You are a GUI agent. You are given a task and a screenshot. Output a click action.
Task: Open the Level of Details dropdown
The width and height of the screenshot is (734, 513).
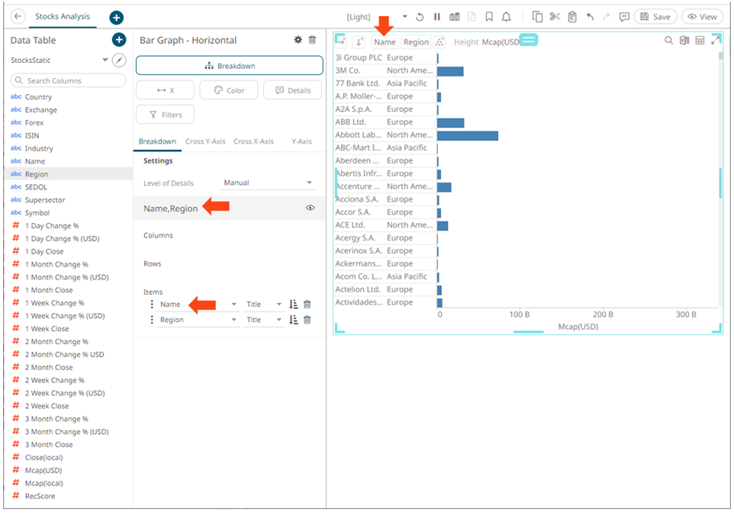(x=268, y=183)
